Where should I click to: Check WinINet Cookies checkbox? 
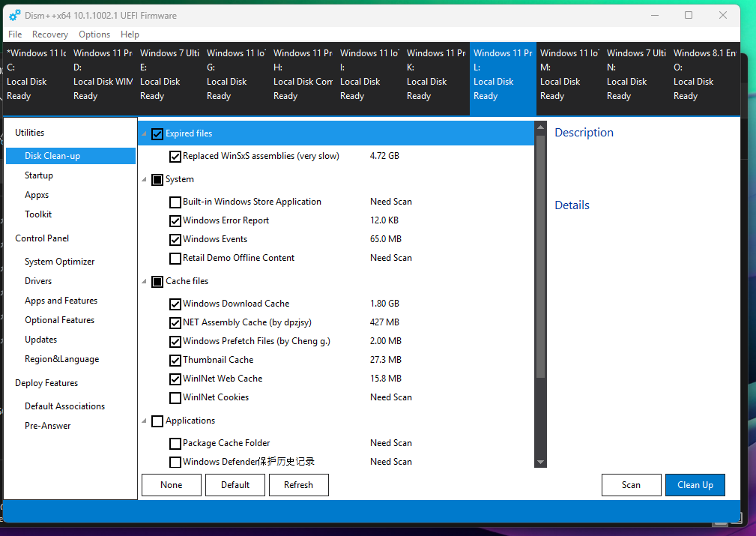click(x=175, y=398)
